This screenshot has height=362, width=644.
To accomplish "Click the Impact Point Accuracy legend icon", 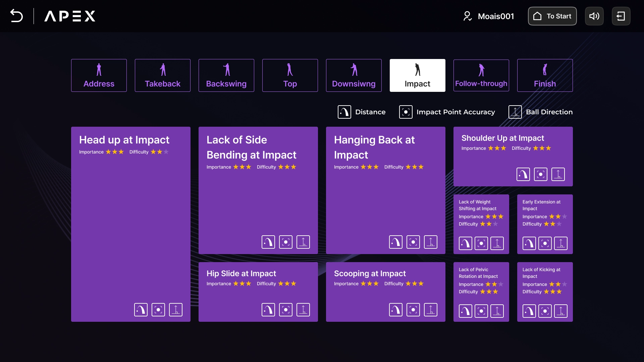I will coord(406,112).
